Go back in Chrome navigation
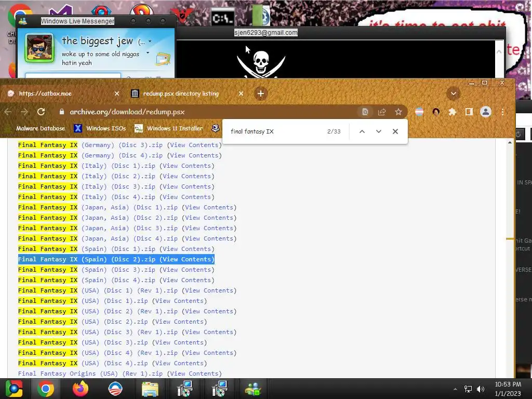Image resolution: width=532 pixels, height=399 pixels. tap(8, 112)
